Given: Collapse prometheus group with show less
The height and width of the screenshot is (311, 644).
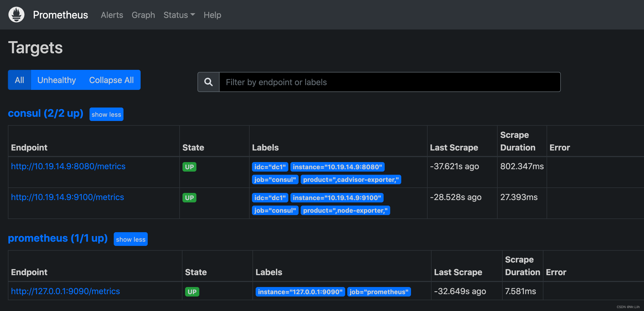Looking at the screenshot, I should pos(131,239).
